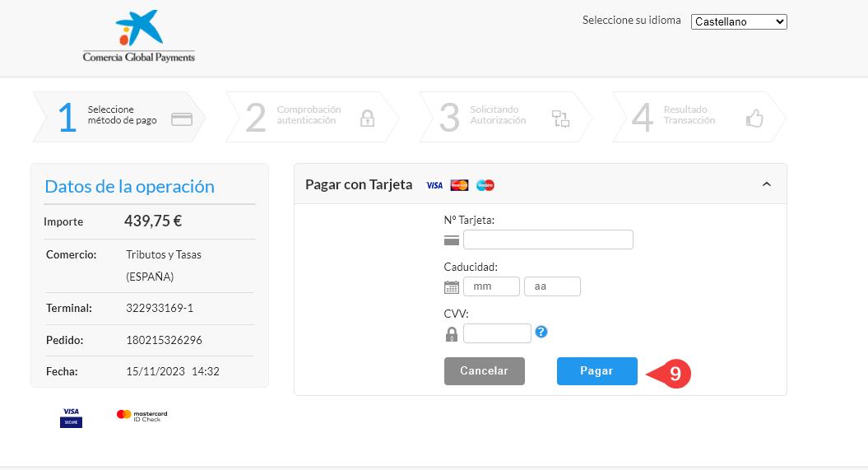Open the language dropdown set to Castellano
The width and height of the screenshot is (868, 470).
click(x=739, y=22)
